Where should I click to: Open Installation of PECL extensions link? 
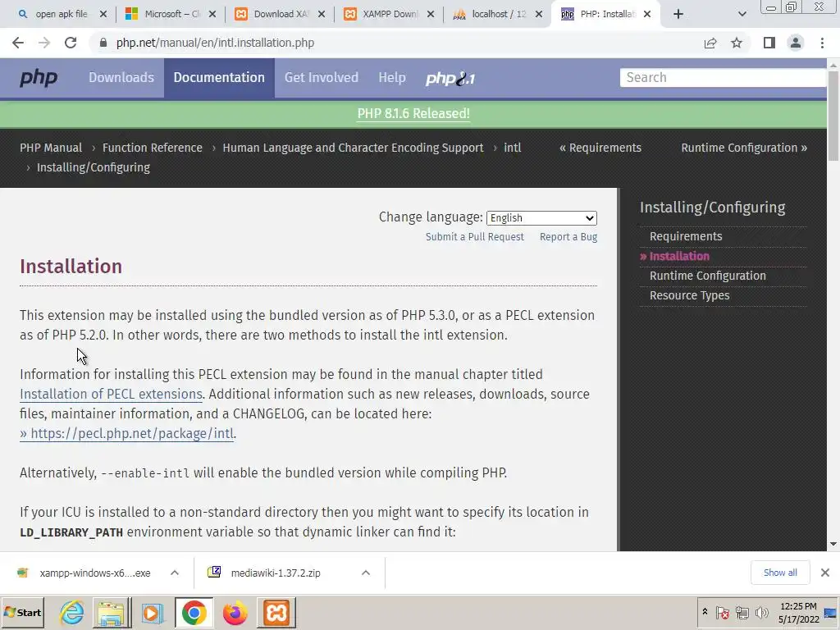(x=111, y=395)
